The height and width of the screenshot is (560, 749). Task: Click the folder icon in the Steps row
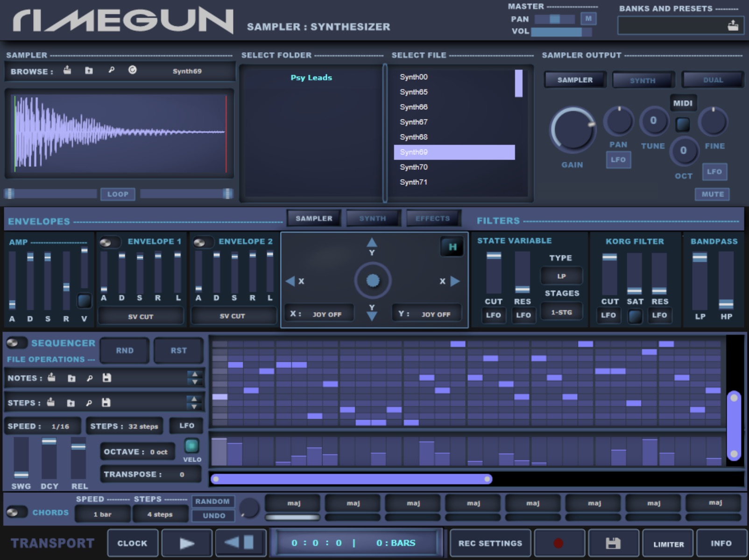(x=71, y=403)
